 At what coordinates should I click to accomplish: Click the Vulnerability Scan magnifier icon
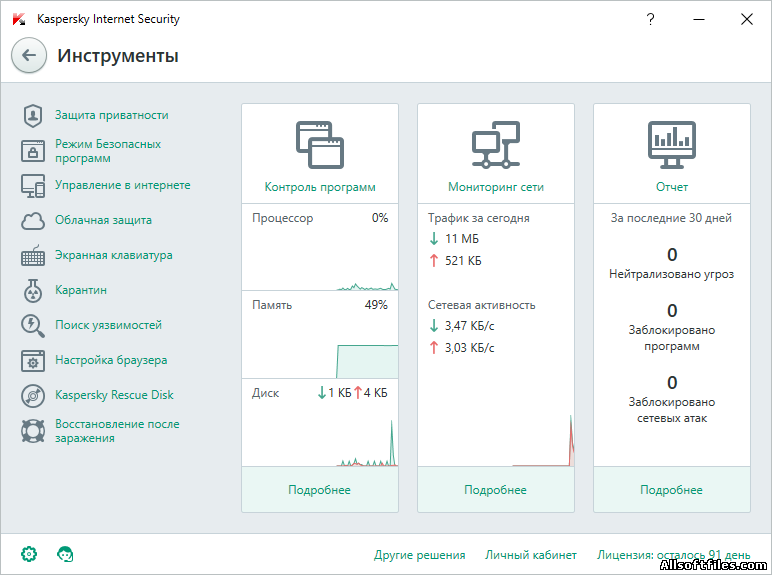33,325
